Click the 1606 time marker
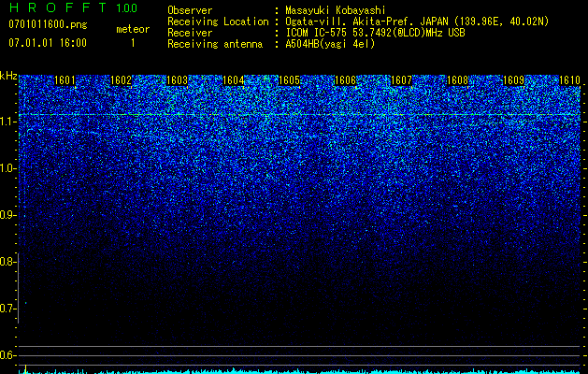 (x=345, y=80)
